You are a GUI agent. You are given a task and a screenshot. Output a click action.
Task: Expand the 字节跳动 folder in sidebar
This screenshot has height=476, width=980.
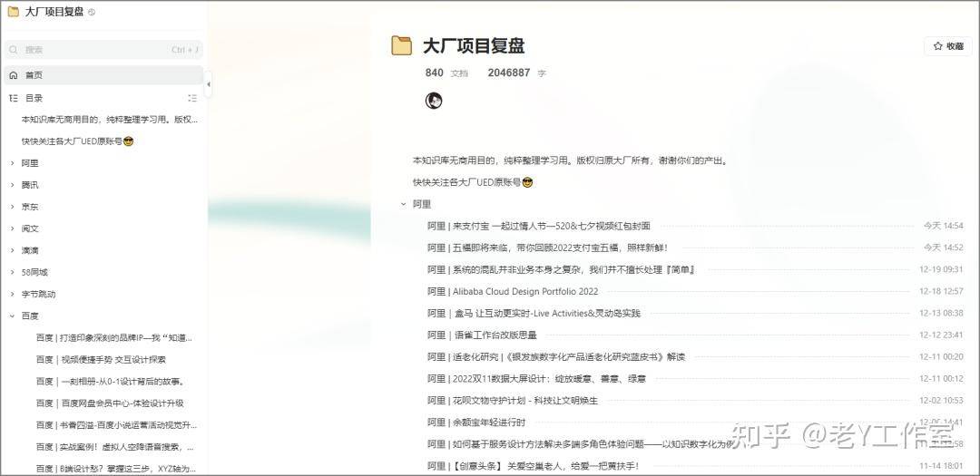tap(12, 295)
